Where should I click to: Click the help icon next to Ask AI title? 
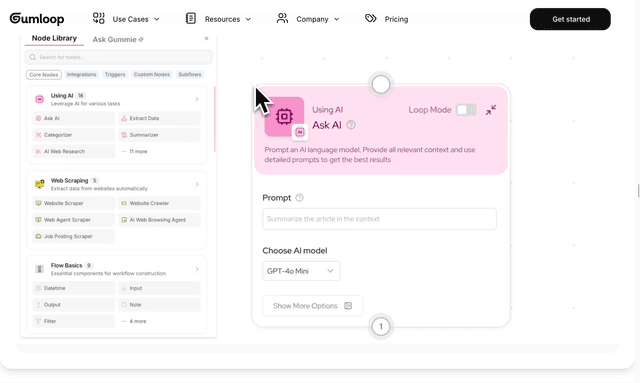pos(351,125)
